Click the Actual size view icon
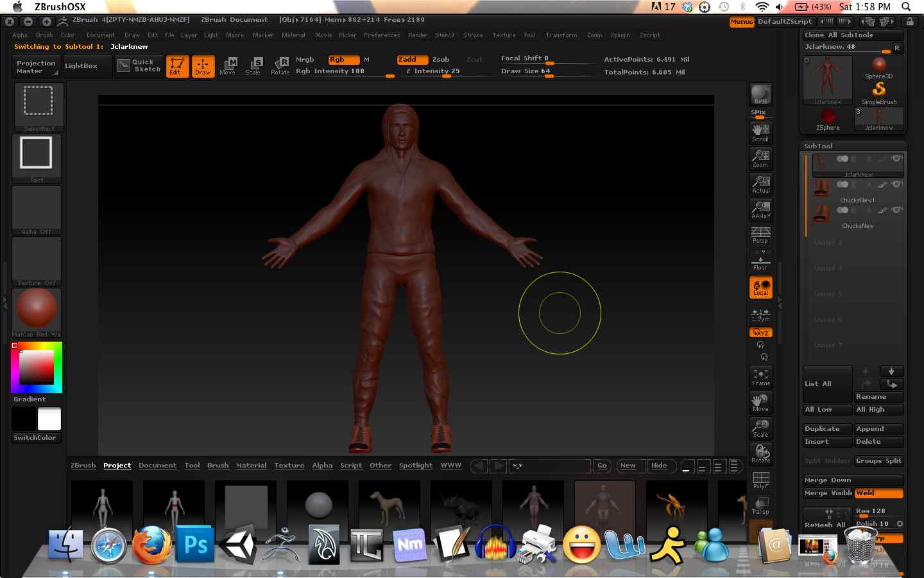 coord(760,184)
